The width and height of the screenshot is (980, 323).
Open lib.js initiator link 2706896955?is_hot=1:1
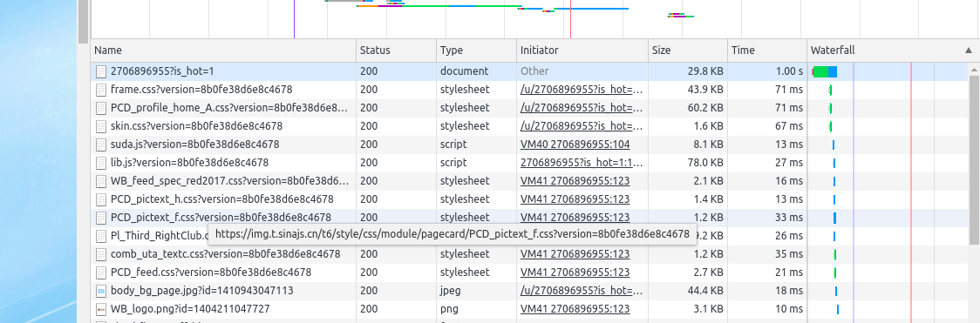point(582,163)
